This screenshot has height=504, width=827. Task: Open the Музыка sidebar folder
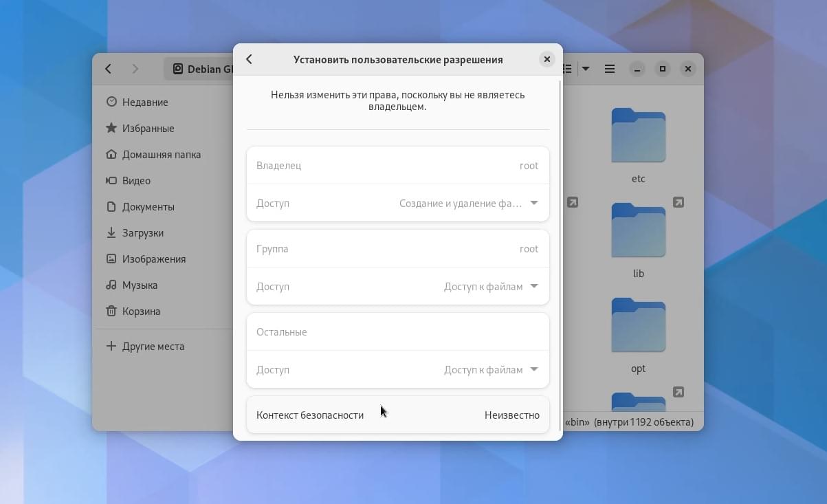click(x=163, y=285)
